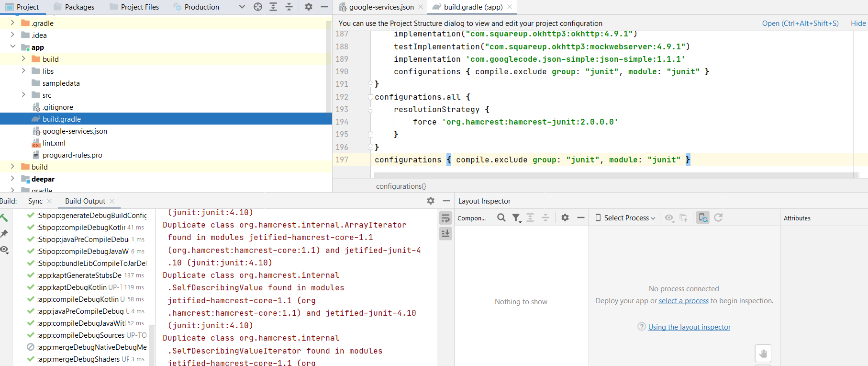Toggle the scroll to end icon in Build Output
868x366 pixels.
pos(445,233)
